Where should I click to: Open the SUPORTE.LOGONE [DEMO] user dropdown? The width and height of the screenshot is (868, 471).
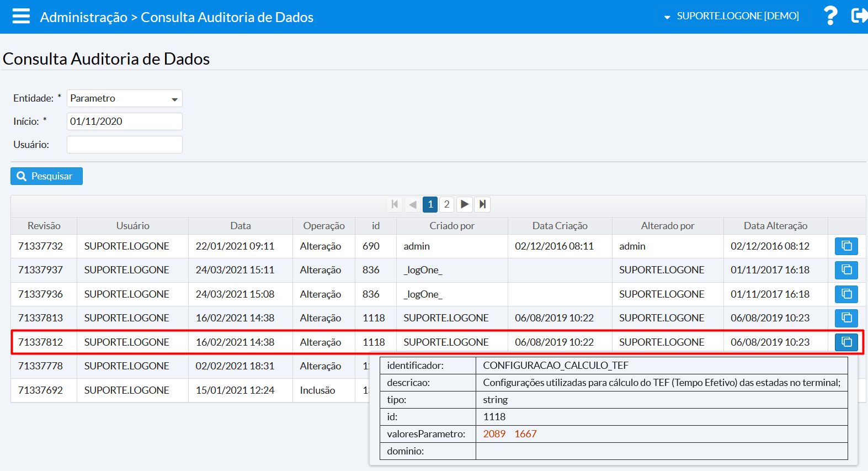pyautogui.click(x=732, y=17)
